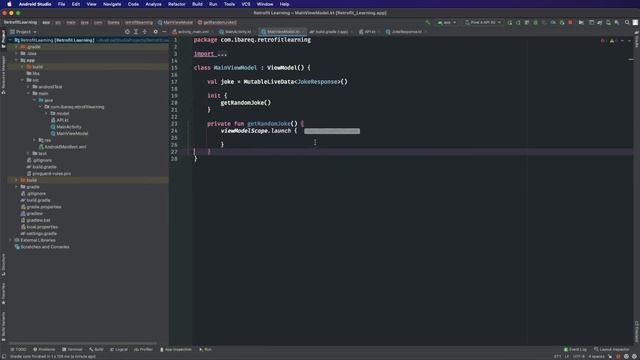
Task: Open the Profiler tool window
Action: (x=143, y=349)
